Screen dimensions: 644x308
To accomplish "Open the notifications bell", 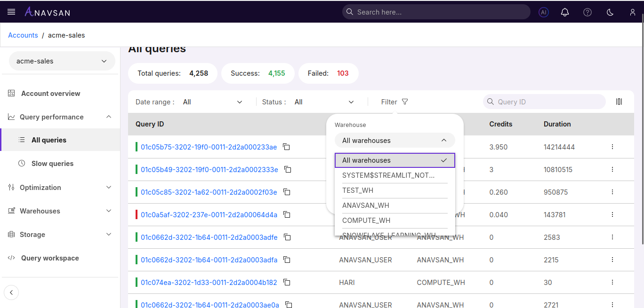I will 565,12.
